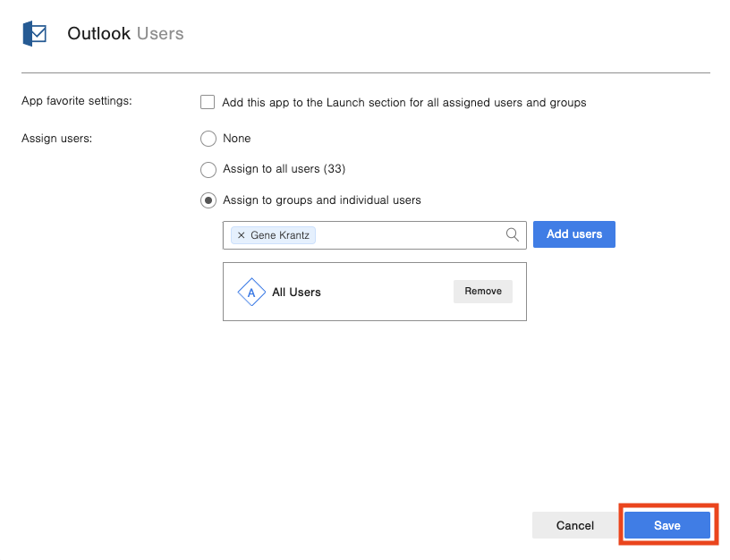730x560 pixels.
Task: Select Assign to groups and individual users
Action: click(208, 200)
